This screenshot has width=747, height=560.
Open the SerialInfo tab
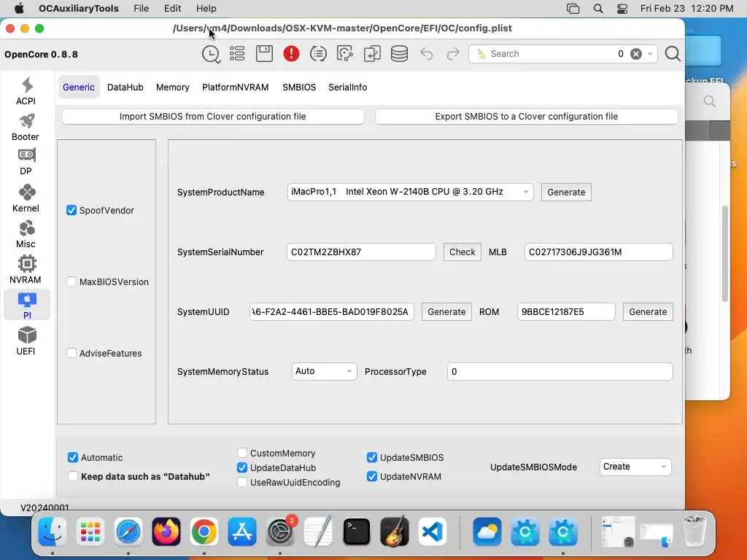(x=348, y=87)
